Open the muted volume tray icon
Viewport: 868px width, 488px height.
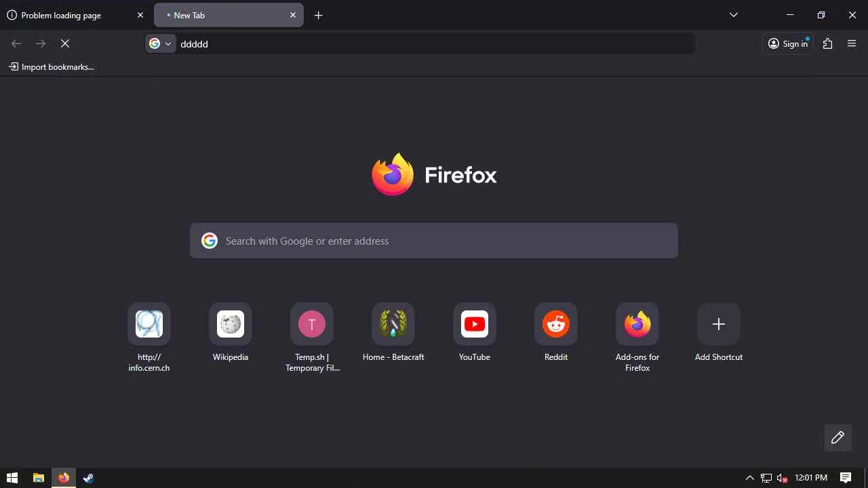point(783,478)
